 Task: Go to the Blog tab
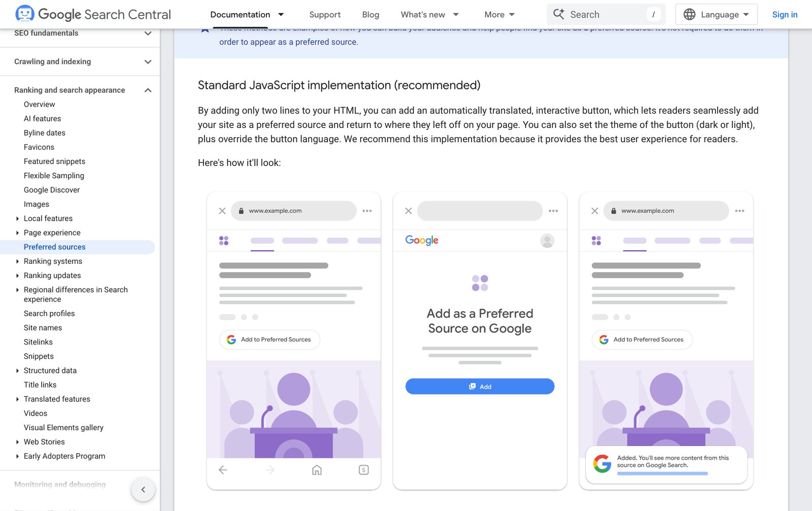click(x=370, y=15)
